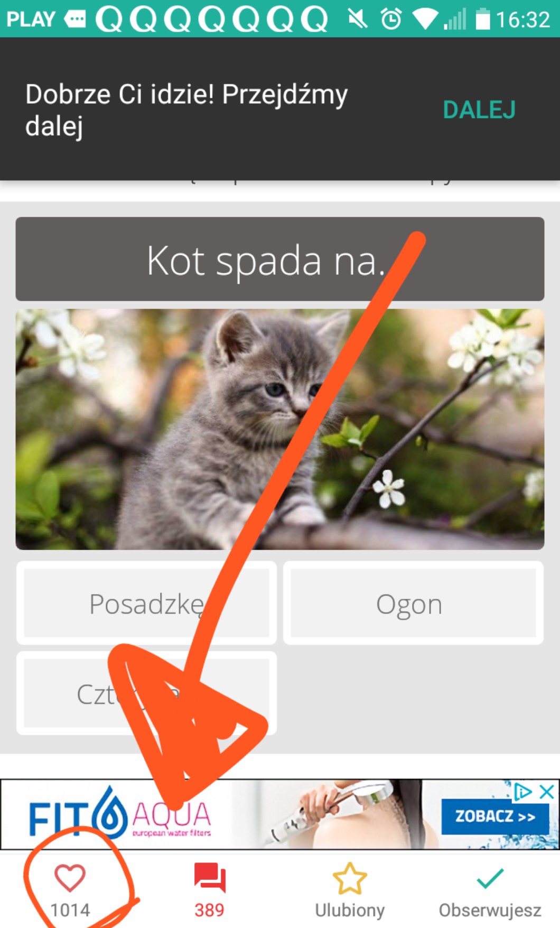Viewport: 560px width, 928px height.
Task: Tap the battery status icon
Action: coord(483,19)
